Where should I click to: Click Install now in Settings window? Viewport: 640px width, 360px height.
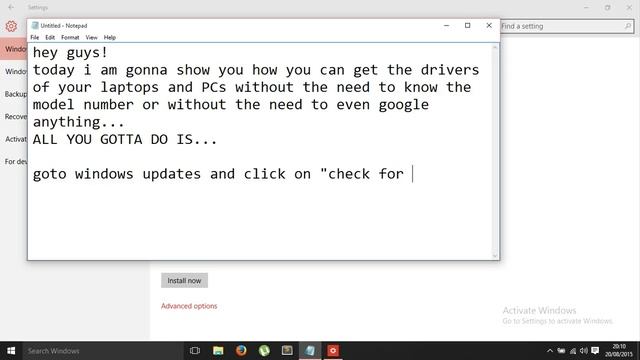[184, 280]
